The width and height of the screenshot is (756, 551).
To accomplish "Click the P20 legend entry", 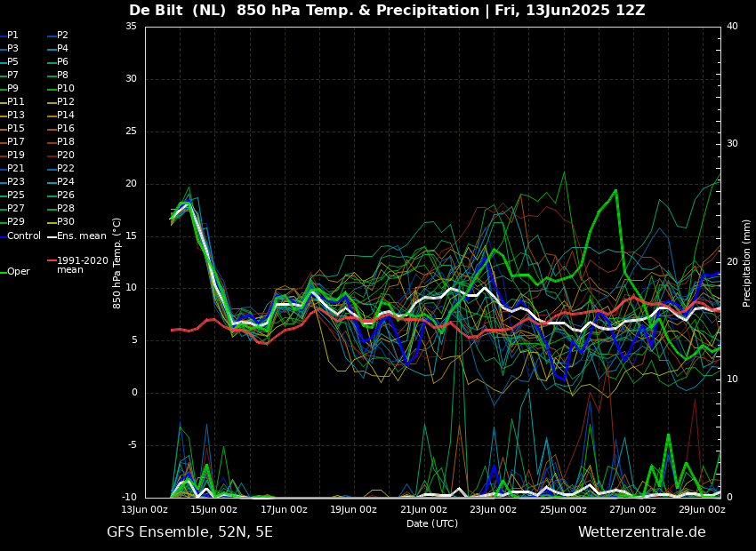I will point(66,156).
